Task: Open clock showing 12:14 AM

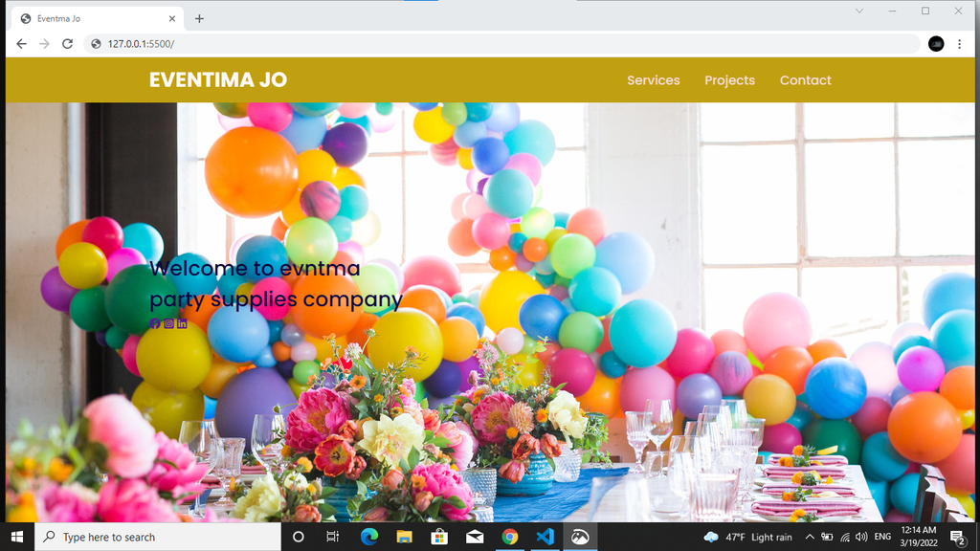Action: coord(919,537)
